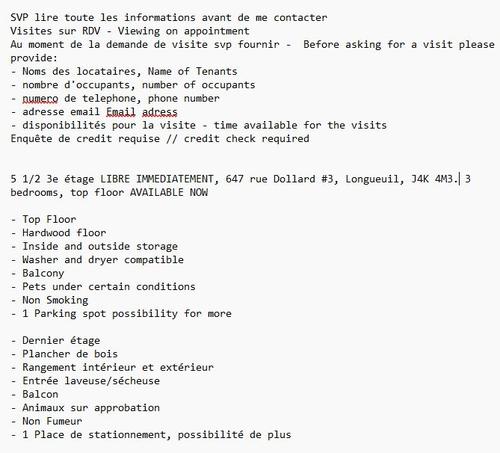Click the "Visites sur RDV" line
The height and width of the screenshot is (453, 500).
130,31
